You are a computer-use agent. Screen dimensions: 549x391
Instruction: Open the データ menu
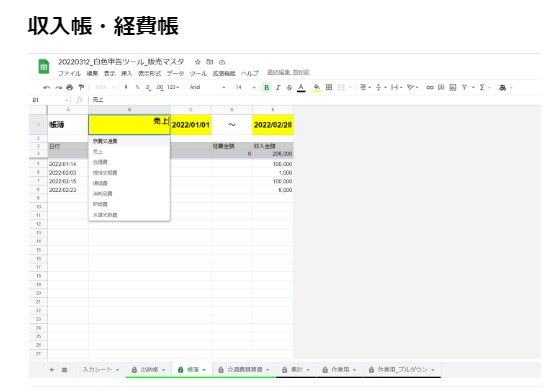pos(175,74)
